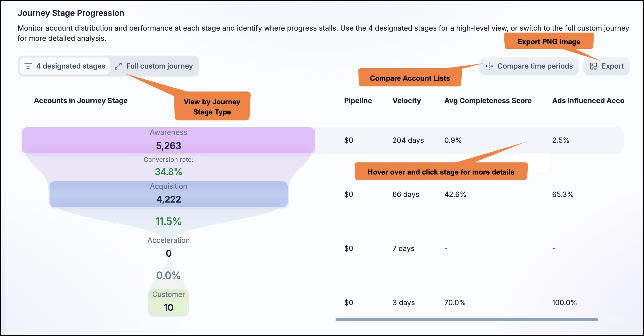The width and height of the screenshot is (644, 336).
Task: Click the Acceleration stage label
Action: pyautogui.click(x=169, y=240)
